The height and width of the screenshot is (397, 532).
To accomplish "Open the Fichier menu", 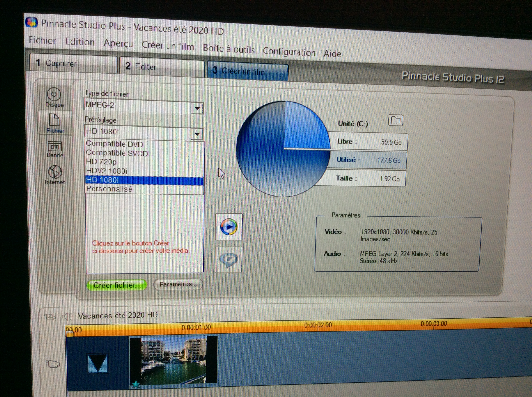I will [x=42, y=40].
